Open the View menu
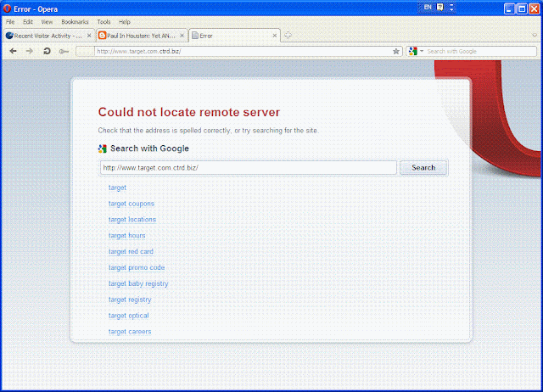 point(47,22)
